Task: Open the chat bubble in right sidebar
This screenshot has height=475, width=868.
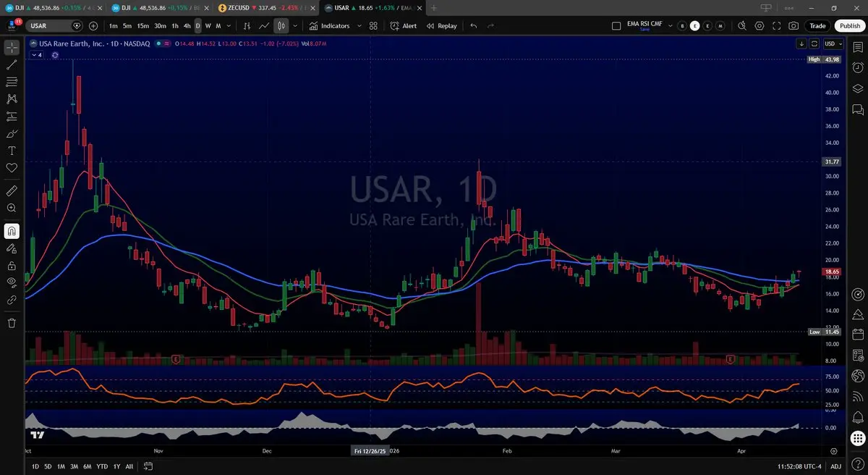Action: click(858, 109)
